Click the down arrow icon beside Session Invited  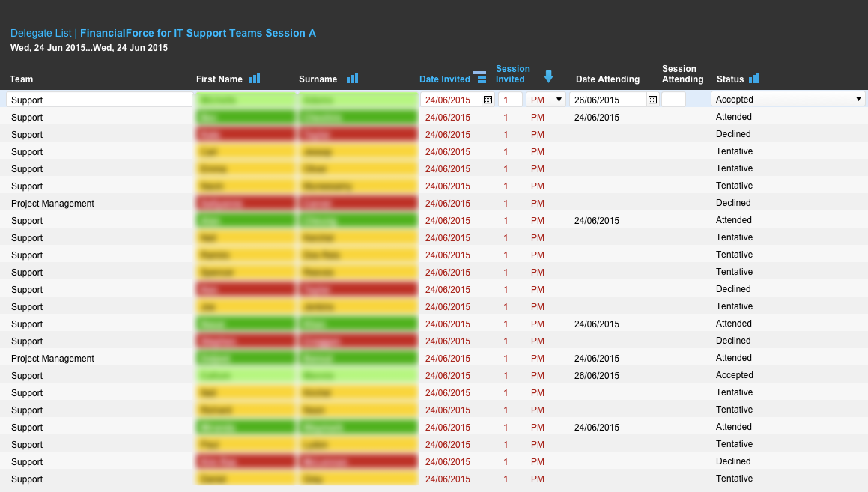point(549,76)
